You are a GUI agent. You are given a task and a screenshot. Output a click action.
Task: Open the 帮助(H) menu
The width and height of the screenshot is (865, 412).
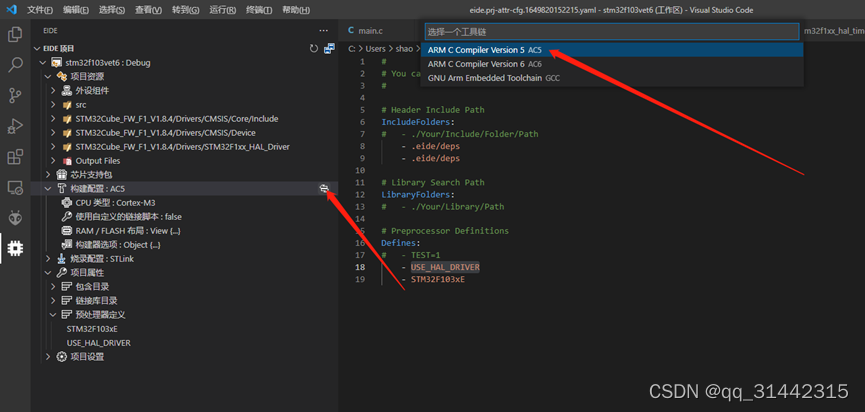(x=296, y=10)
